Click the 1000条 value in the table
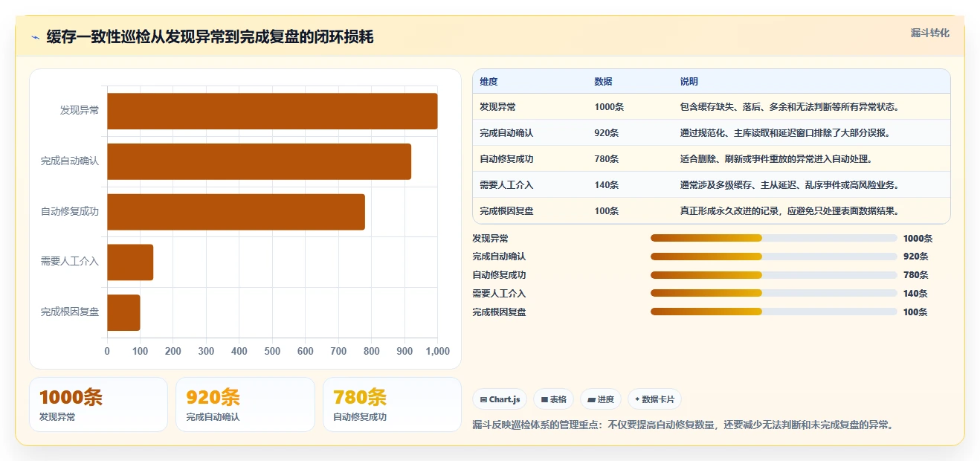This screenshot has height=461, width=980. pos(609,107)
